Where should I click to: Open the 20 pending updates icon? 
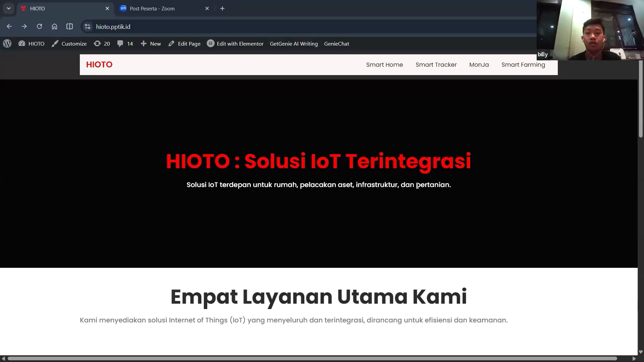click(x=102, y=44)
